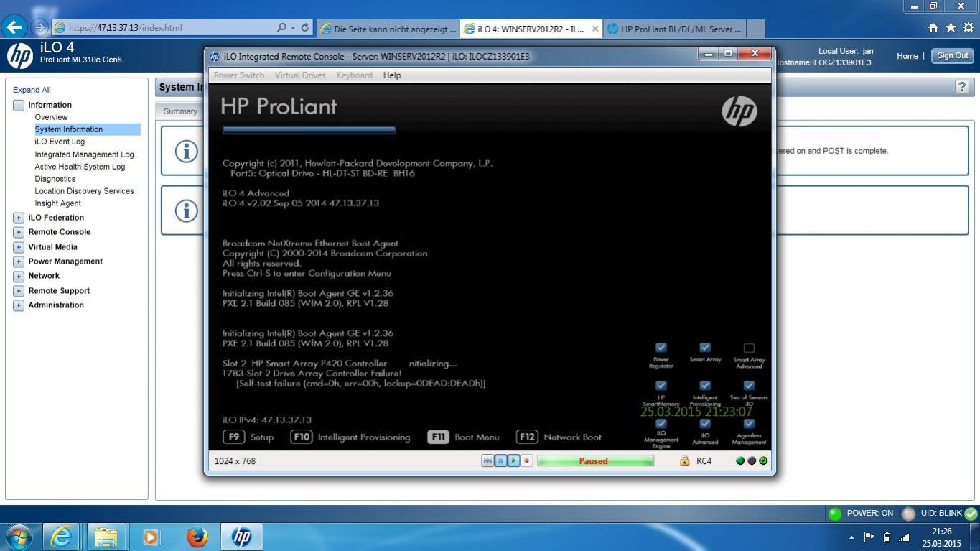Viewport: 980px width, 551px height.
Task: Click the green activity LED in console
Action: coord(740,461)
